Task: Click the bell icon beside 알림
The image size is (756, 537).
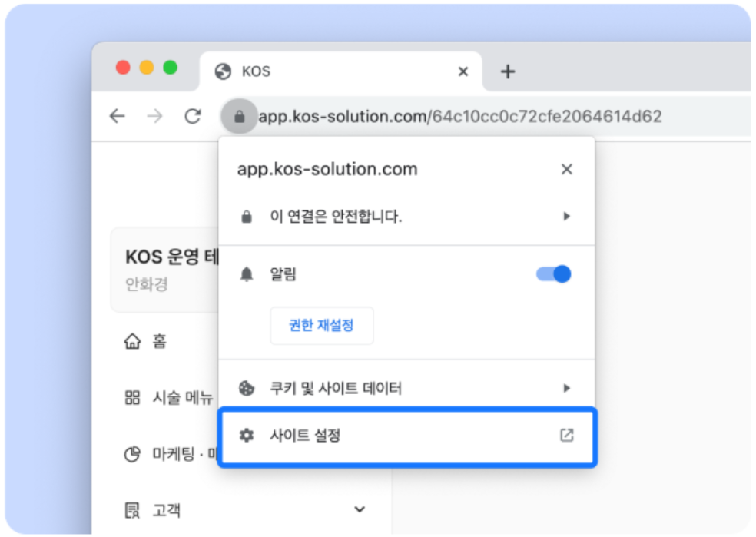Action: tap(247, 275)
